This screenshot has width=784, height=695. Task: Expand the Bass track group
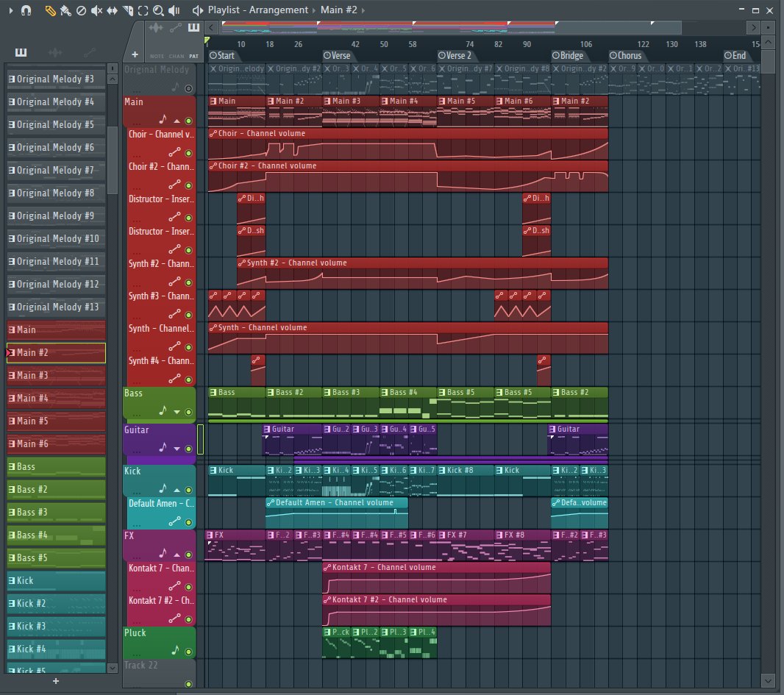(x=177, y=412)
